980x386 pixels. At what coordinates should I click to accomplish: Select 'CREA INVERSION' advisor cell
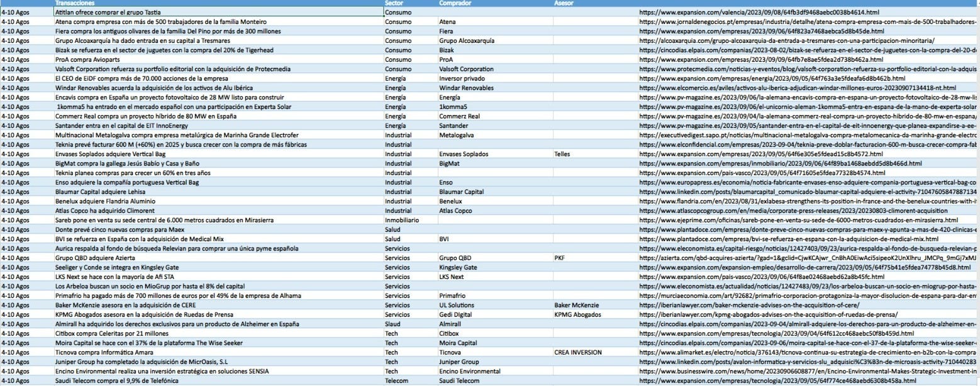click(596, 352)
